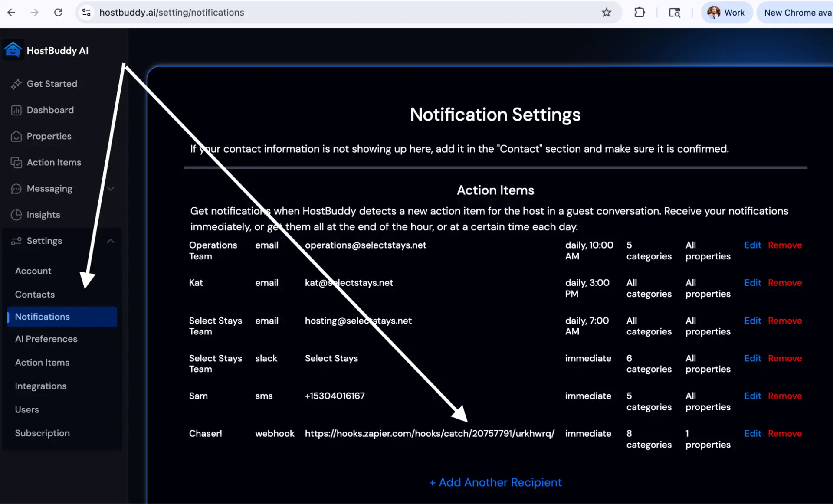
Task: Click the Insights pie chart icon
Action: 16,214
